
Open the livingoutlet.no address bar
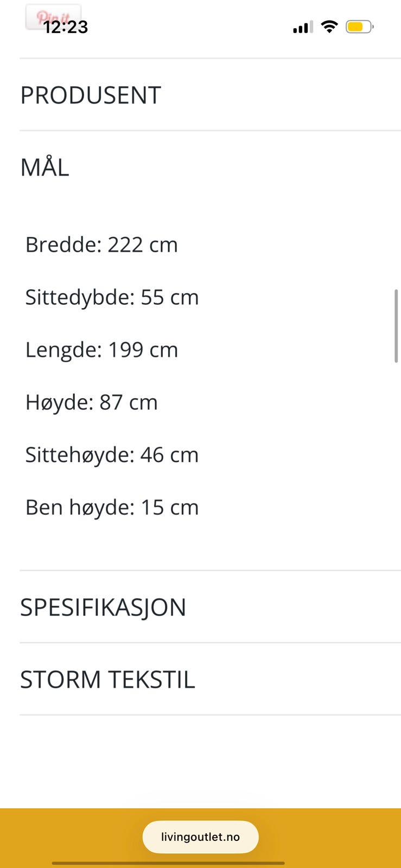click(200, 837)
